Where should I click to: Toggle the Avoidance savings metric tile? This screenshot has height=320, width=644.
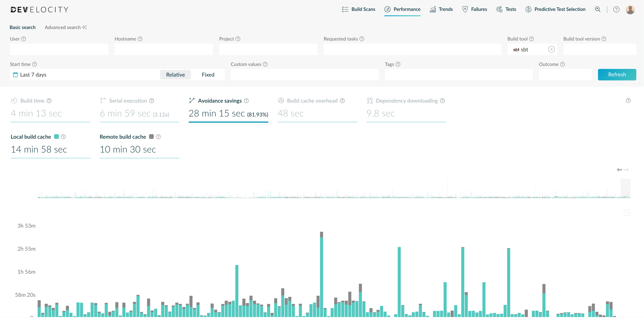[x=220, y=101]
